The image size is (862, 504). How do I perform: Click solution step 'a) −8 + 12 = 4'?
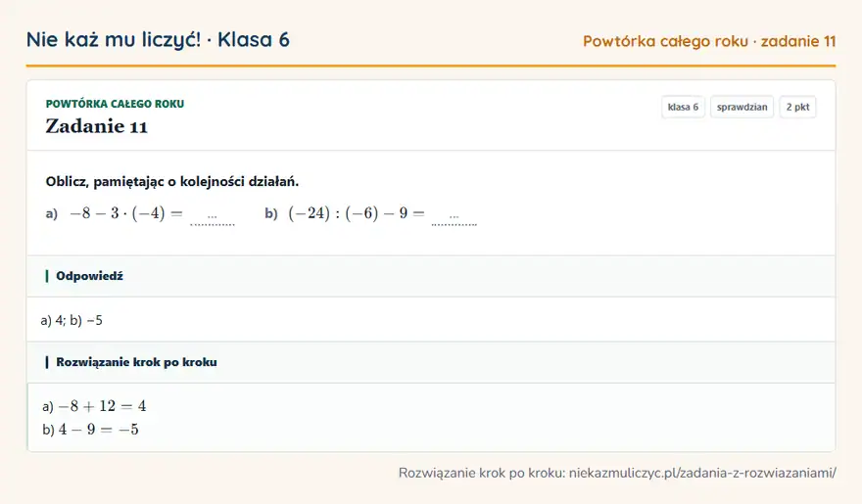94,406
